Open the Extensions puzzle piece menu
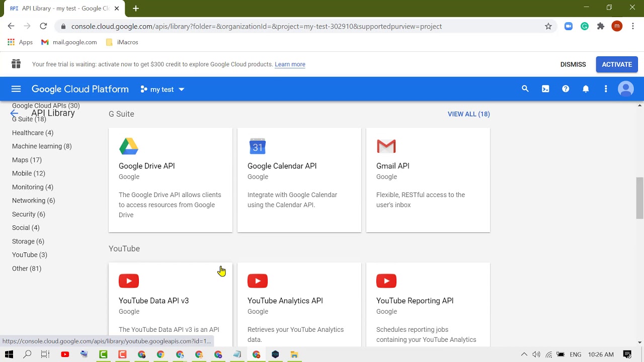The width and height of the screenshot is (644, 362). pyautogui.click(x=601, y=26)
